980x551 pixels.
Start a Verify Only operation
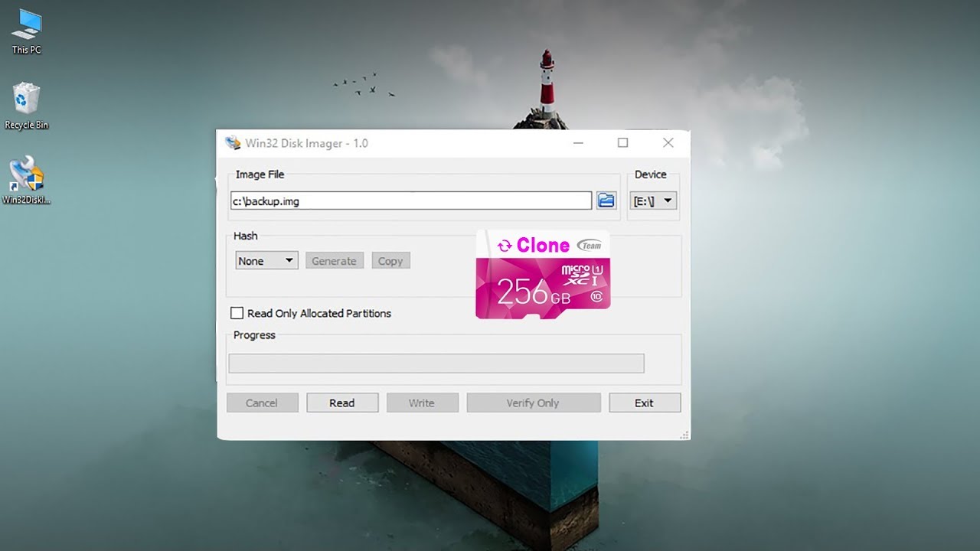coord(533,403)
